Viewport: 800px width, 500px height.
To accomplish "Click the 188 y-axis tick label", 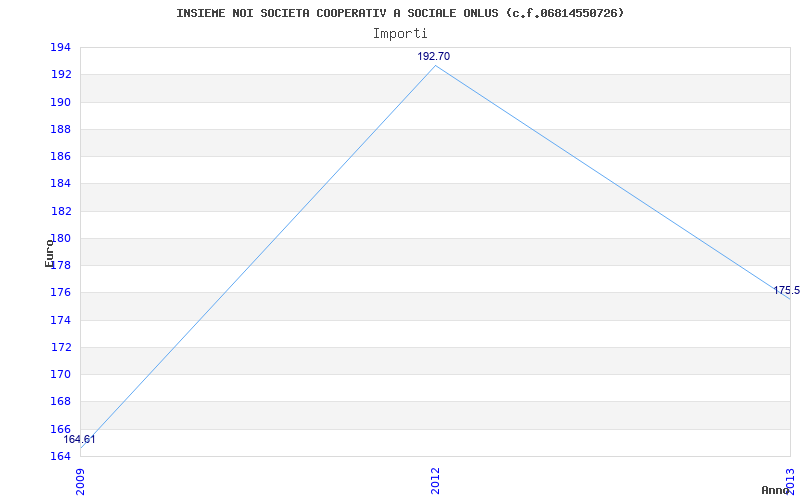I will click(60, 130).
